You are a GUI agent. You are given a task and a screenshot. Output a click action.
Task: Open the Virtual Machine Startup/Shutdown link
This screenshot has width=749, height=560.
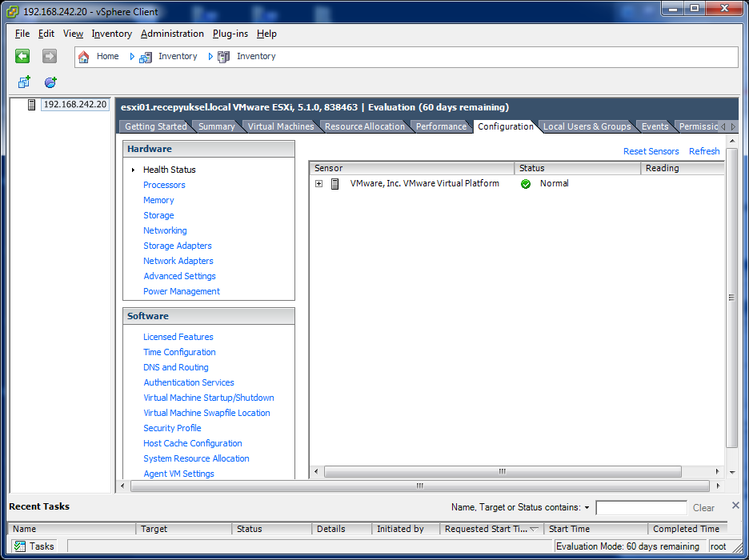[209, 398]
